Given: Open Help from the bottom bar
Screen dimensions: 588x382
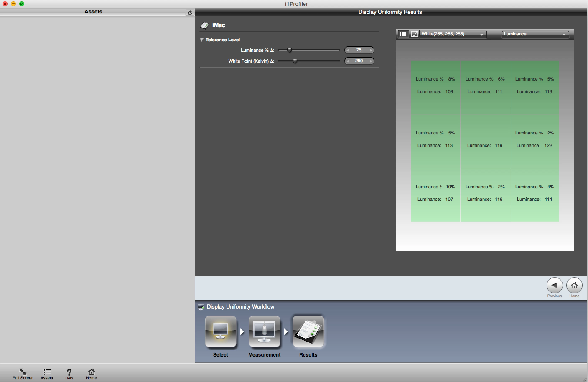Looking at the screenshot, I should point(69,374).
